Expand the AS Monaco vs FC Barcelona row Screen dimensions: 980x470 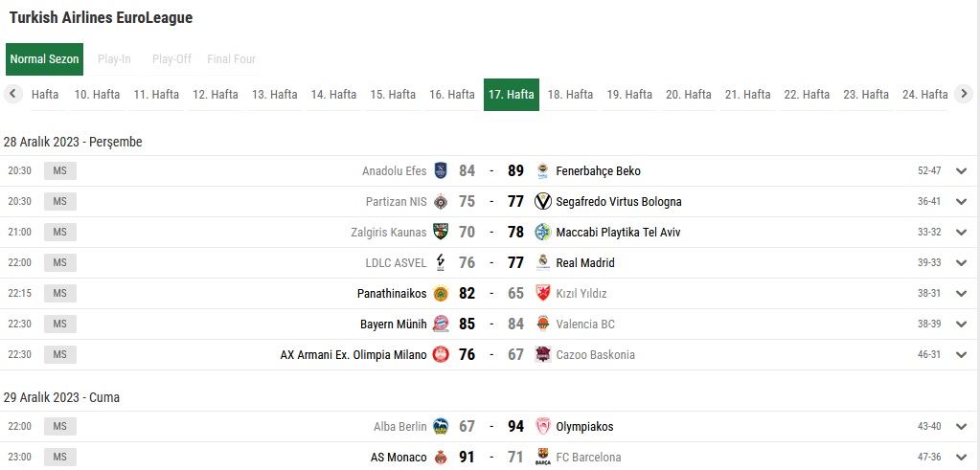click(x=962, y=458)
